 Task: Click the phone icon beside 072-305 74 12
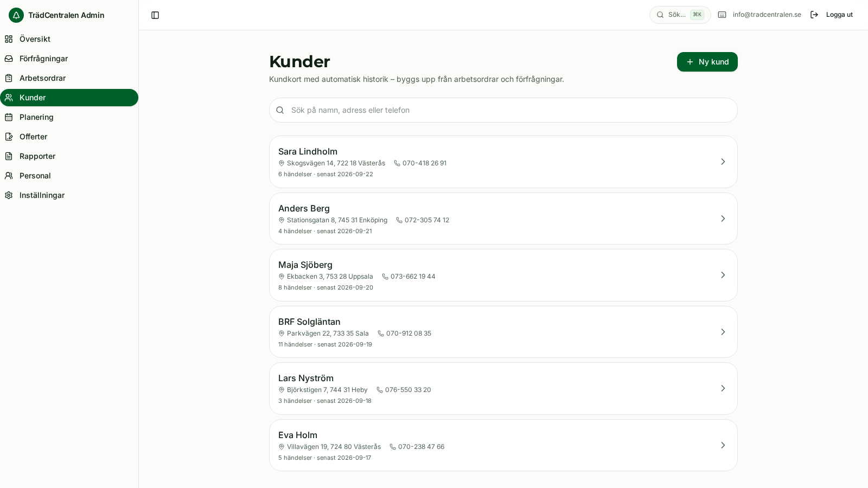point(399,220)
